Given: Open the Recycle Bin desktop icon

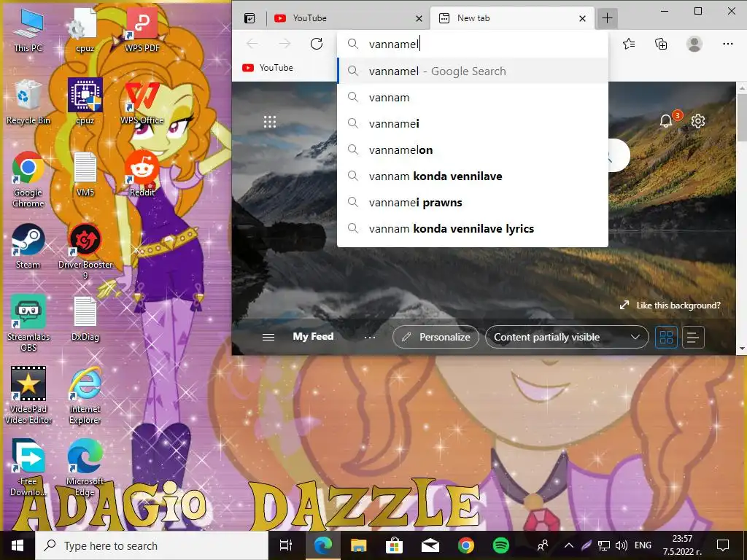Looking at the screenshot, I should [28, 102].
